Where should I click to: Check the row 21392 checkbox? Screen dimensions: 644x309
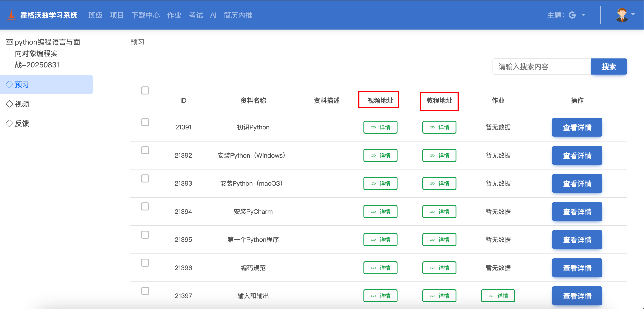coord(145,150)
